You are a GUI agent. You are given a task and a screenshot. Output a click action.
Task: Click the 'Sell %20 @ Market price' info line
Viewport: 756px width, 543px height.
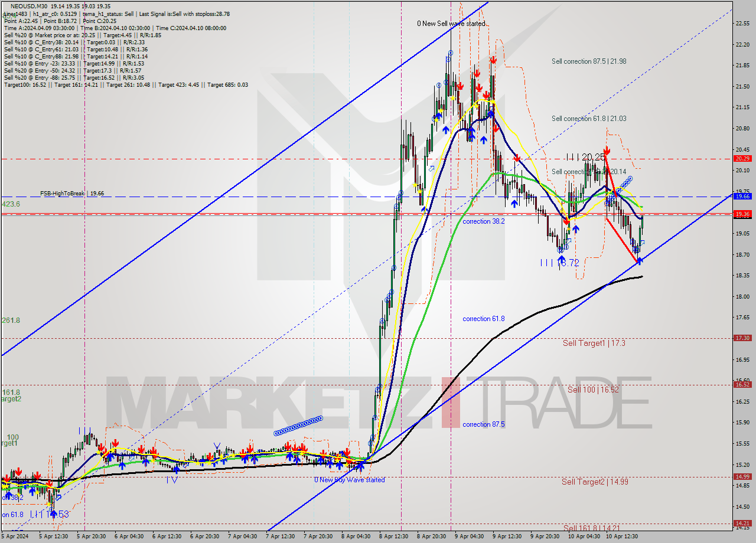pos(83,35)
